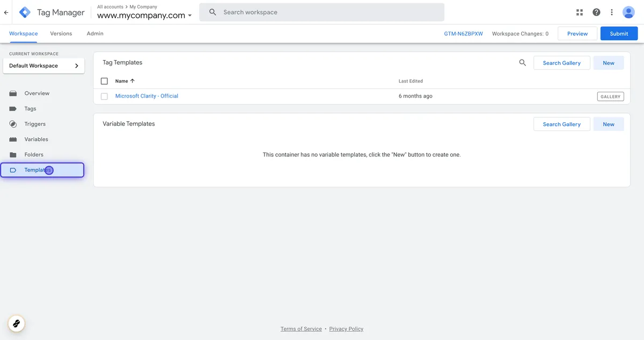This screenshot has height=340, width=644.
Task: Click the All accounts breadcrumb
Action: click(110, 7)
